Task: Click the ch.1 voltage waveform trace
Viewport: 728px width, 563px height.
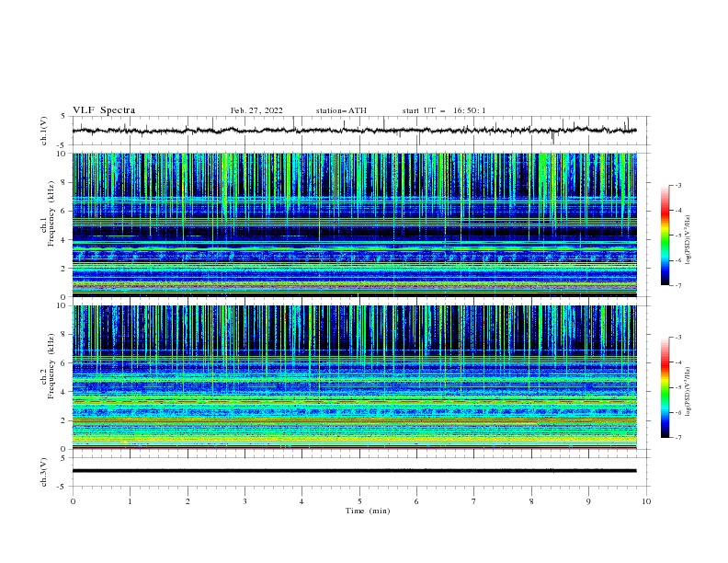Action: click(354, 131)
